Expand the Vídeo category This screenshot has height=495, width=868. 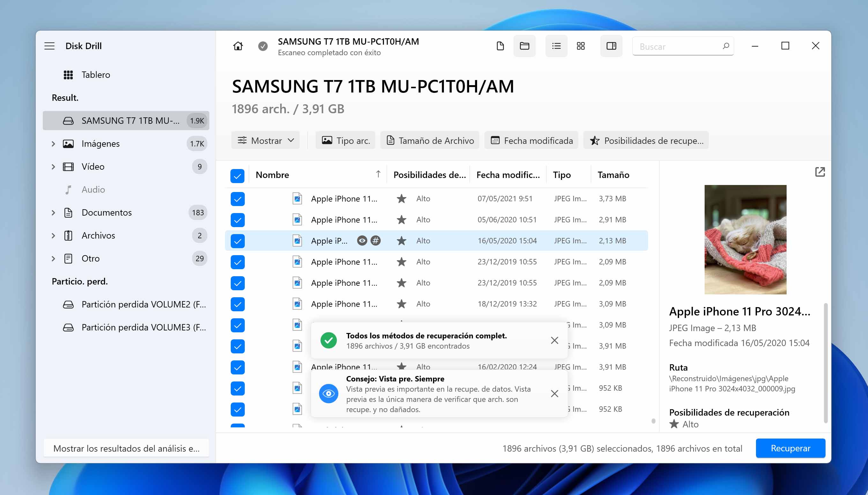[53, 166]
